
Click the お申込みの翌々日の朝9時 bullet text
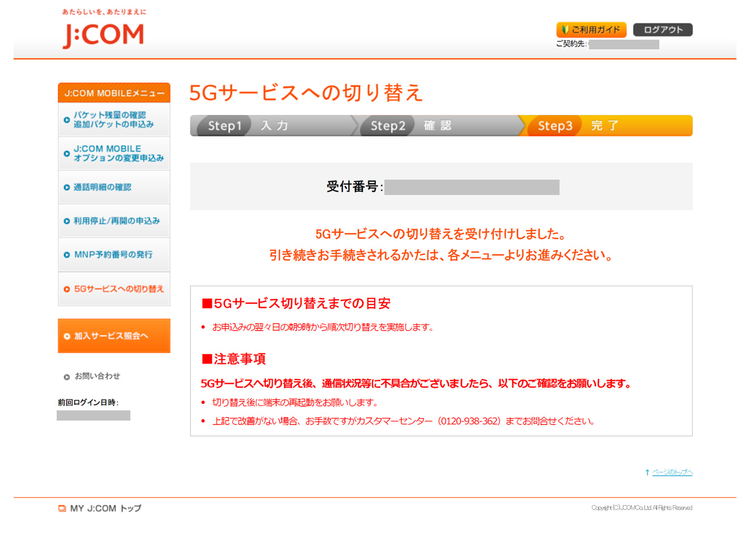[x=323, y=328]
